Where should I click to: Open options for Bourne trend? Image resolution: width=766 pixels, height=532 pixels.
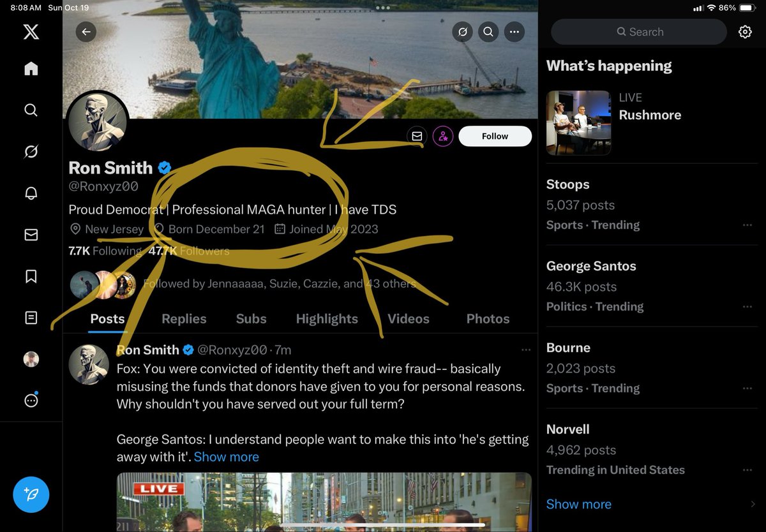click(x=747, y=388)
